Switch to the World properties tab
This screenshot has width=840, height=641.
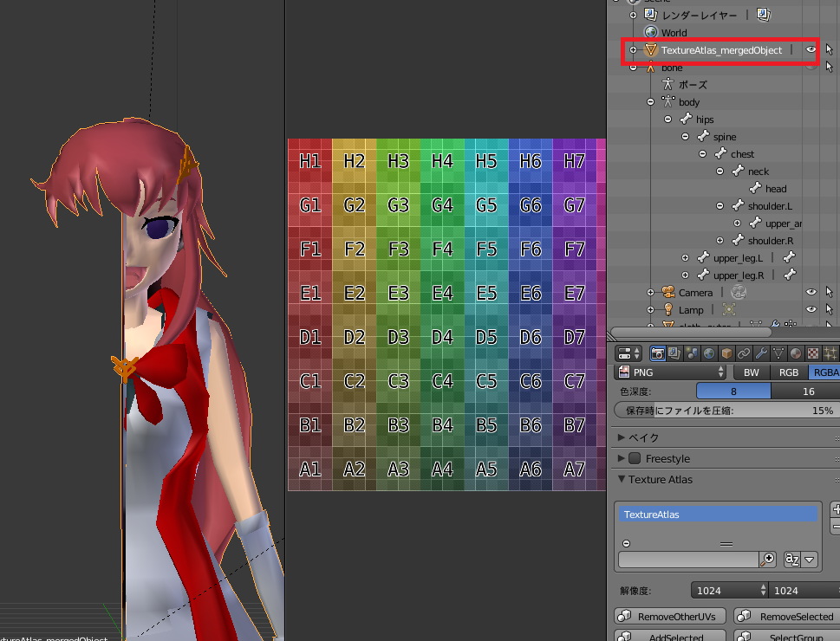[x=709, y=353]
